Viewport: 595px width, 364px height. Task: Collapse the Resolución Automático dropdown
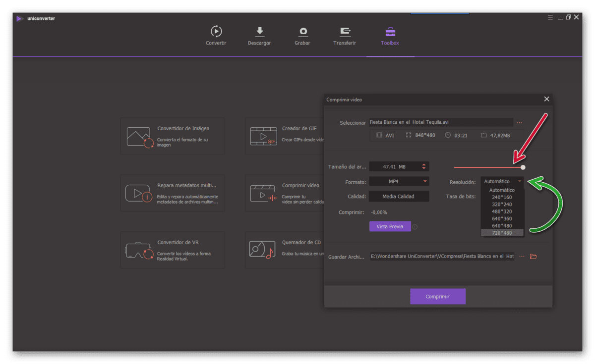(x=502, y=182)
